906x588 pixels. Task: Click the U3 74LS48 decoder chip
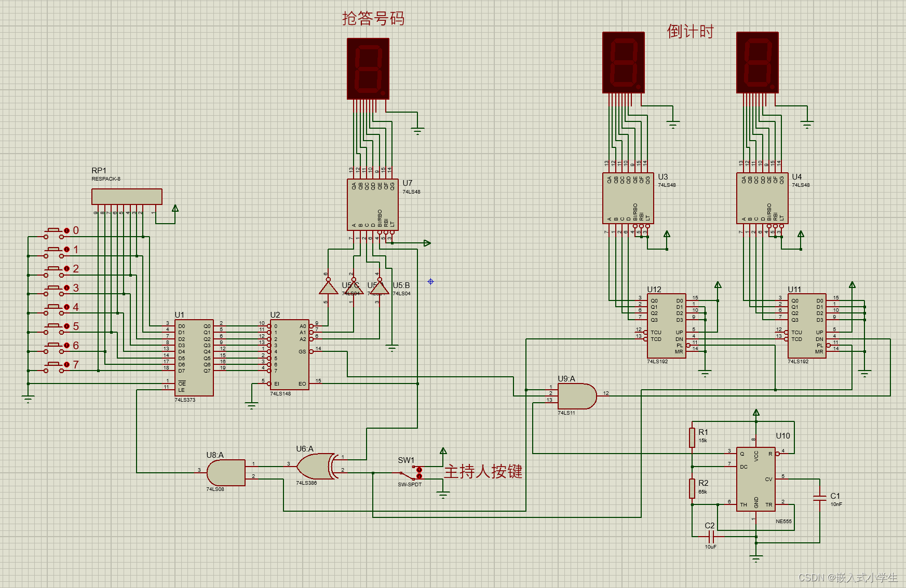(628, 198)
